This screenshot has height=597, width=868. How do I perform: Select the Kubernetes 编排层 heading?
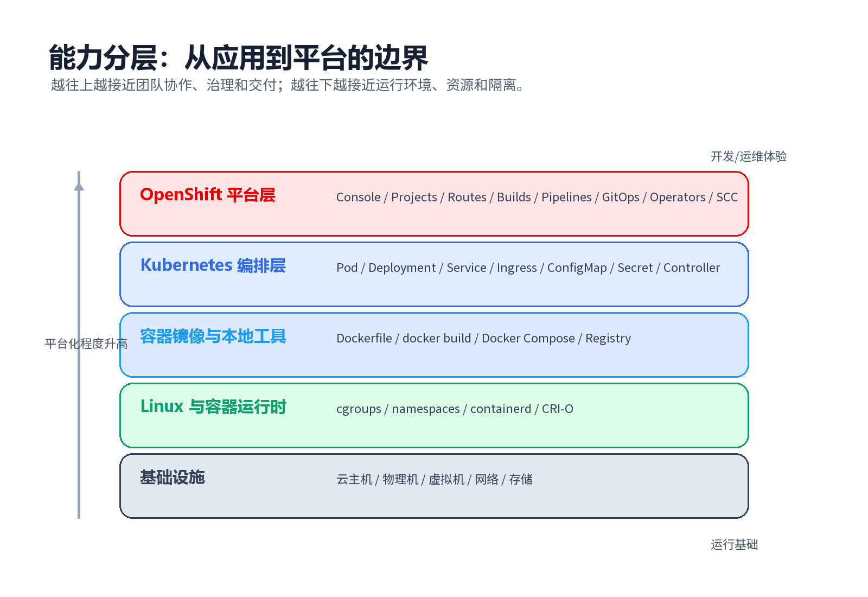[x=213, y=265]
